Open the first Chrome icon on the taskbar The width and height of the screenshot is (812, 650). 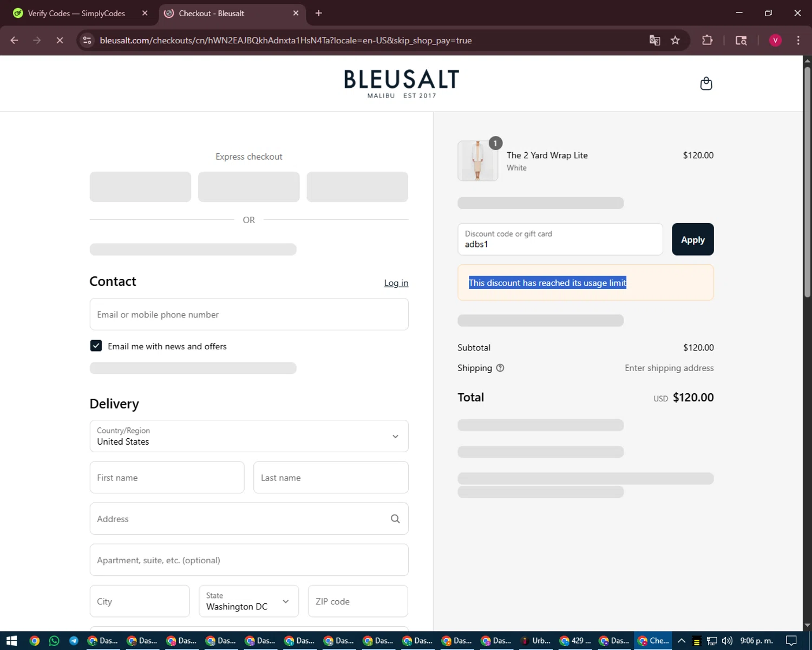pos(35,641)
